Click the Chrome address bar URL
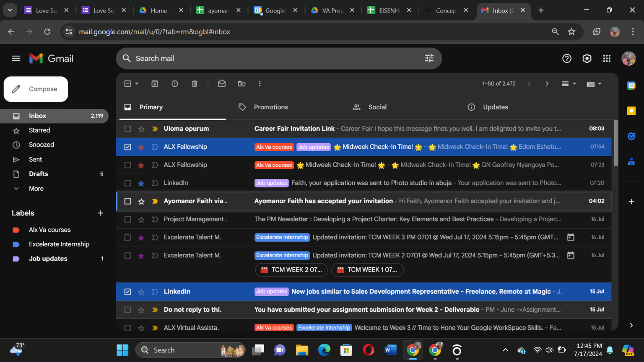This screenshot has width=644, height=362. tap(154, 32)
